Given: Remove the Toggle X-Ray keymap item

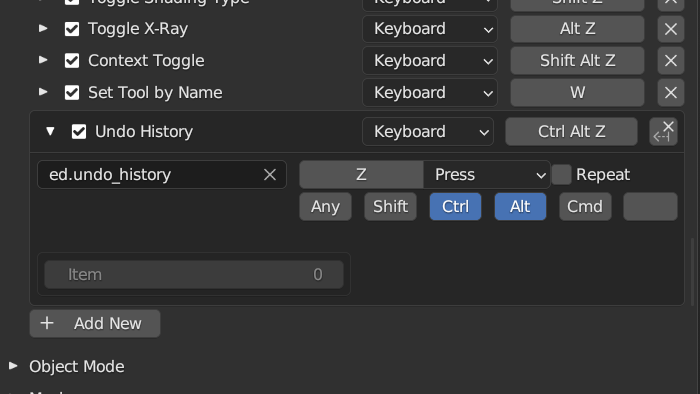Looking at the screenshot, I should point(671,29).
